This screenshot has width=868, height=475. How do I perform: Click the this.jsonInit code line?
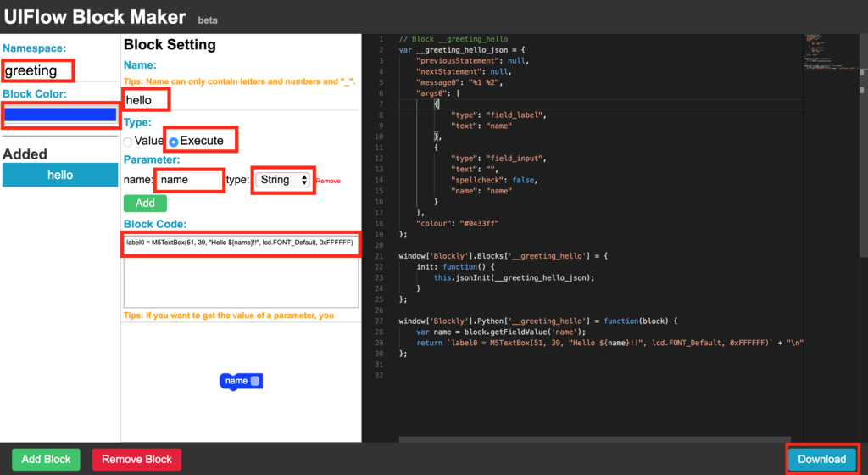pos(515,278)
